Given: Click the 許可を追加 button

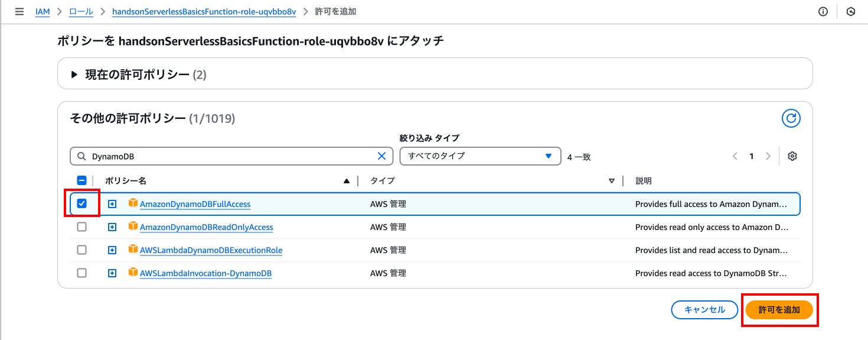Looking at the screenshot, I should (x=779, y=310).
